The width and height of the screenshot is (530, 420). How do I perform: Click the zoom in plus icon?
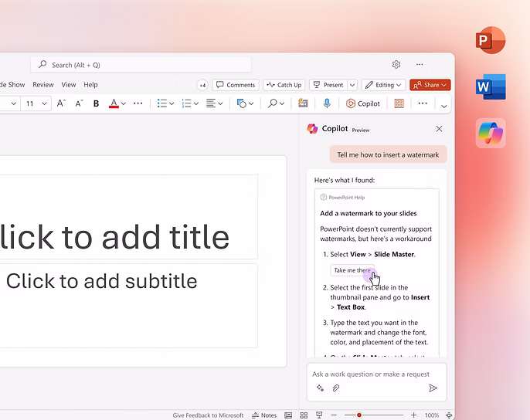[x=414, y=415]
